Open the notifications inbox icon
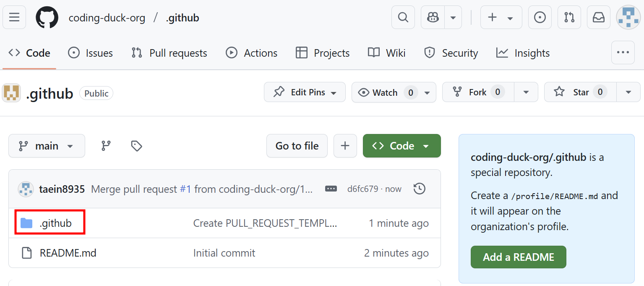This screenshot has height=286, width=644. click(x=598, y=17)
